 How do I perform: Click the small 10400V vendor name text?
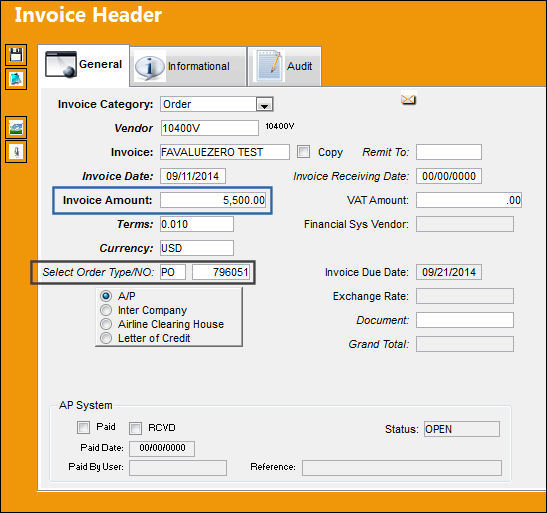click(x=280, y=126)
